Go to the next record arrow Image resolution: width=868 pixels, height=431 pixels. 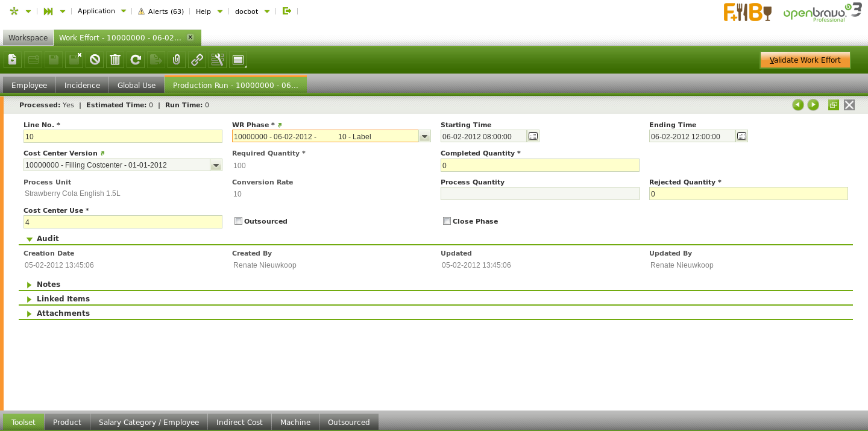tap(813, 105)
